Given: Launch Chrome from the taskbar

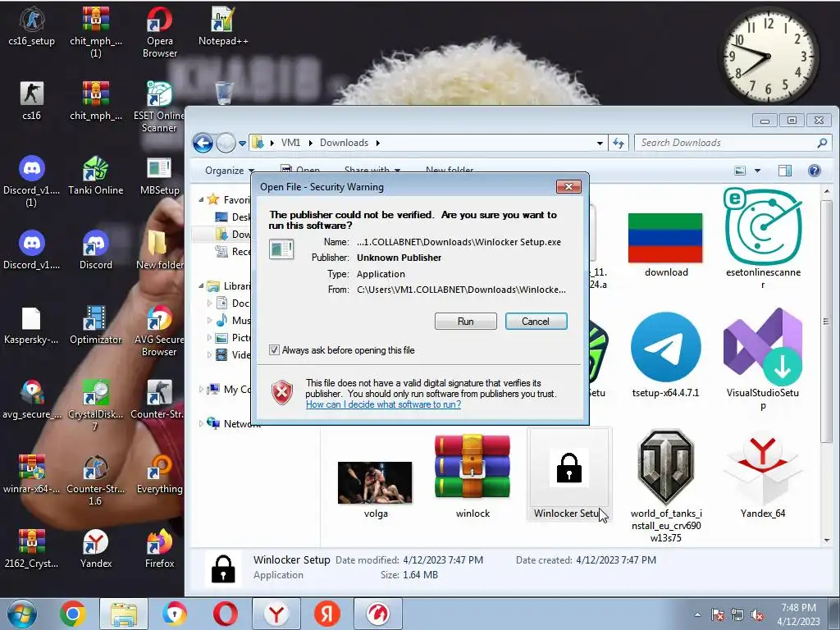Looking at the screenshot, I should click(x=73, y=614).
